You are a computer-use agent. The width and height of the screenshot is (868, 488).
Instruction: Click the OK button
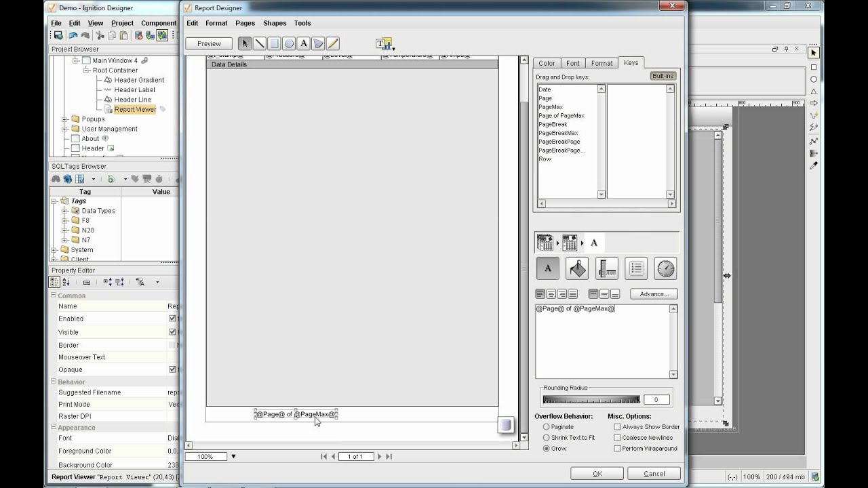[x=597, y=474]
